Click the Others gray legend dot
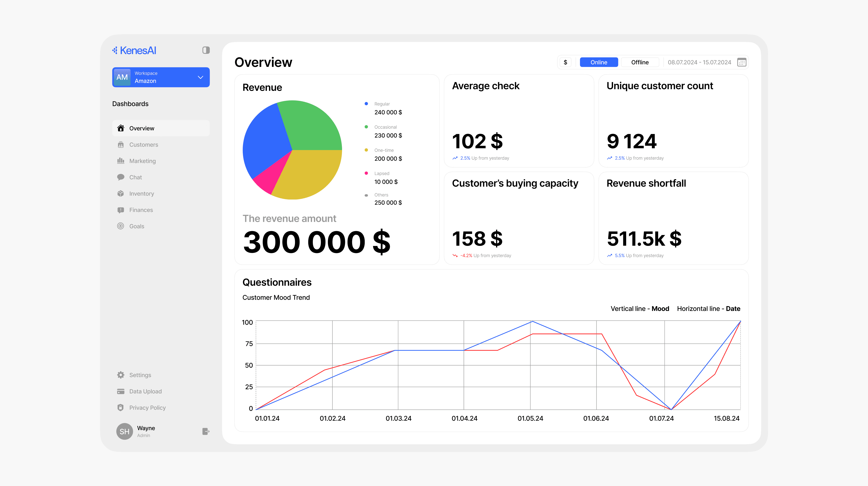868x486 pixels. [366, 195]
